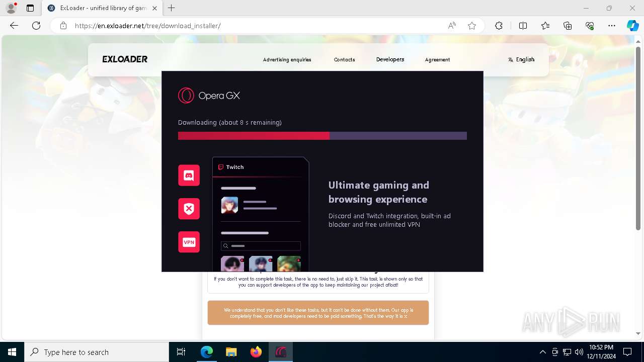Click the Discord integration icon
This screenshot has height=362, width=644.
coord(189,175)
